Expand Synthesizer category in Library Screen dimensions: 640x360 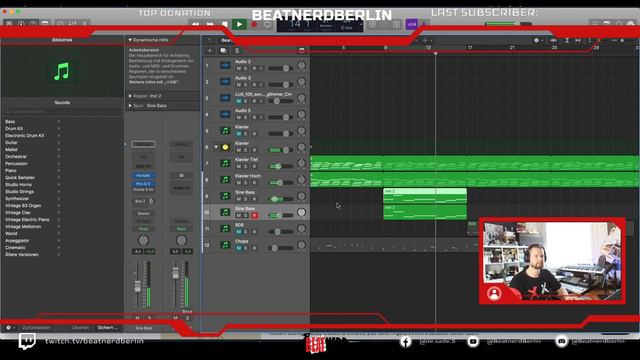pyautogui.click(x=59, y=198)
